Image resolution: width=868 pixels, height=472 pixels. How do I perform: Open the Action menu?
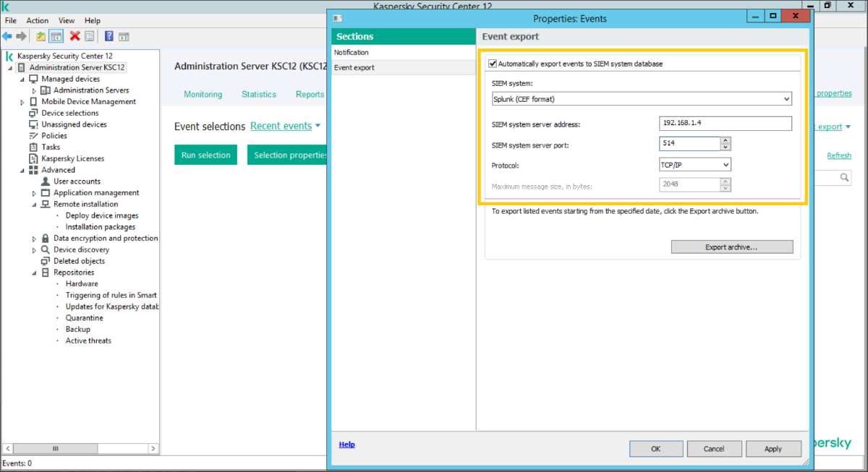click(x=38, y=21)
